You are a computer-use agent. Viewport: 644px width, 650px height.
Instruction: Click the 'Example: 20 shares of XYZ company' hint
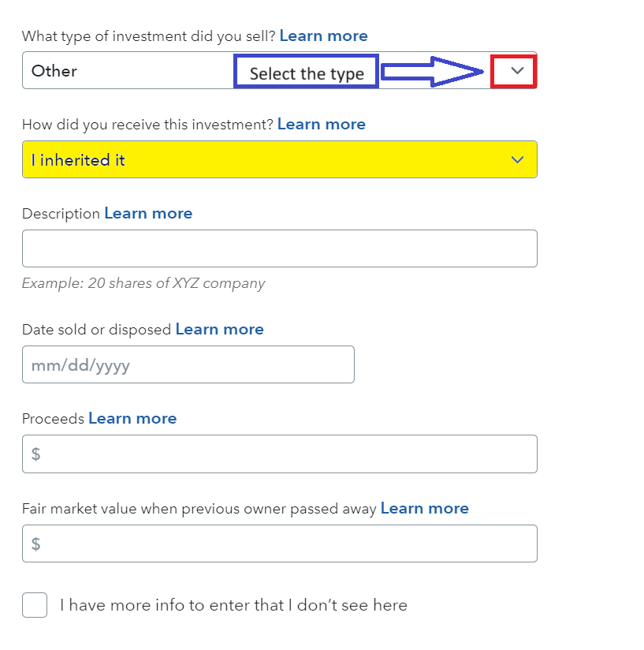tap(143, 283)
